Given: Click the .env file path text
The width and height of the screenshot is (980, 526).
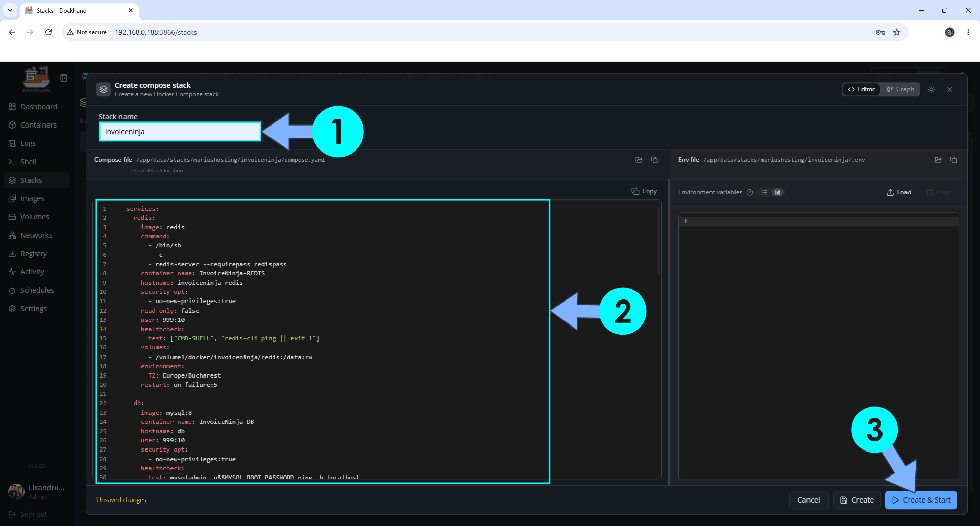Looking at the screenshot, I should pyautogui.click(x=784, y=160).
